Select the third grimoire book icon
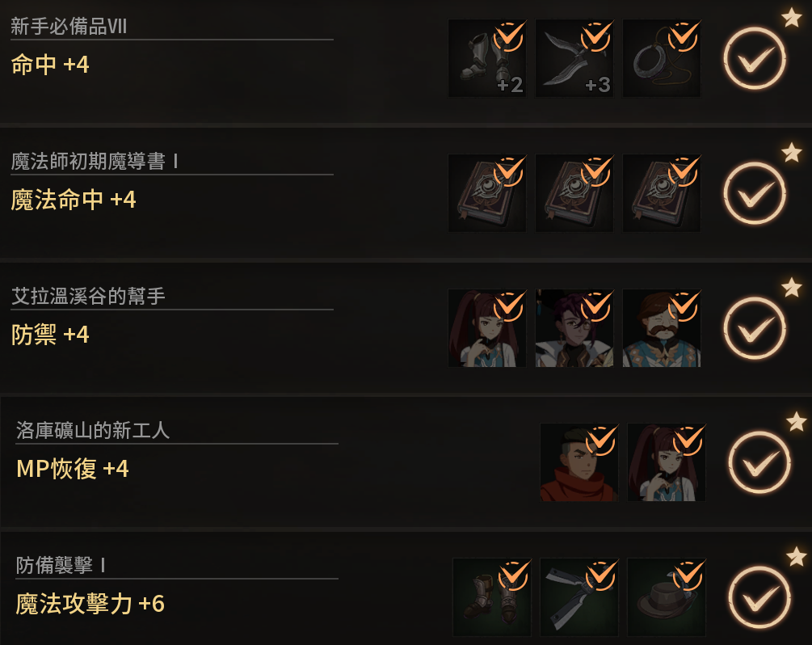The height and width of the screenshot is (645, 812). click(662, 192)
